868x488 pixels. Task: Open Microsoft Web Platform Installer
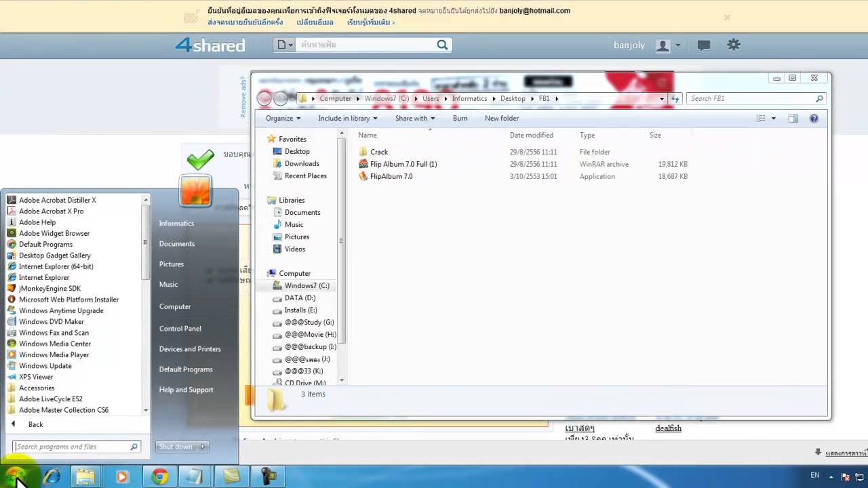(x=68, y=300)
